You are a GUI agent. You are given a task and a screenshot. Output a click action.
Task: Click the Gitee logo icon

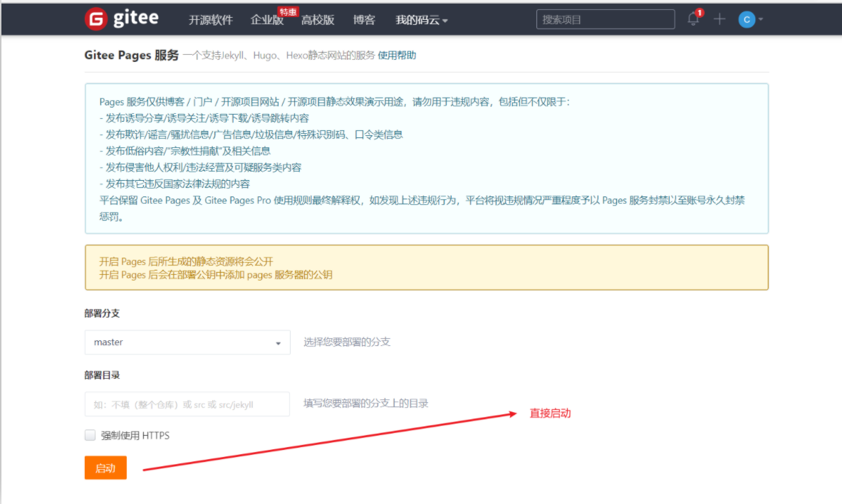(96, 19)
